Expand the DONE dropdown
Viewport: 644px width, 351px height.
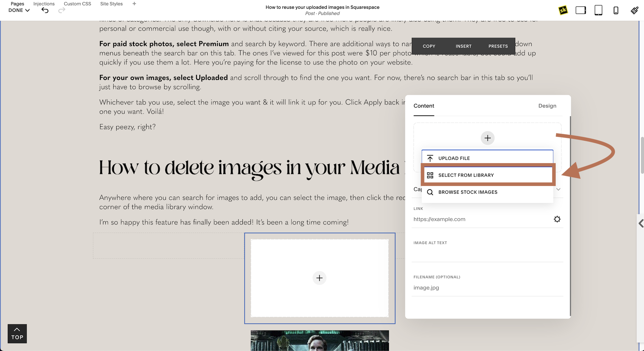pyautogui.click(x=19, y=10)
